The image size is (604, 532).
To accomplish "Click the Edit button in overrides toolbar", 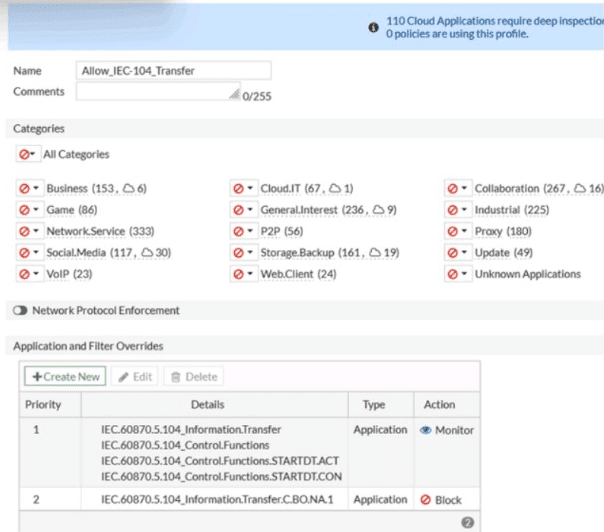I will pos(135,377).
